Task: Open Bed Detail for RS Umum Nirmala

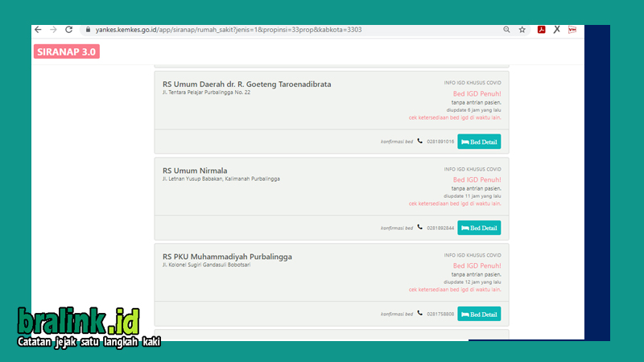Action: tap(479, 228)
